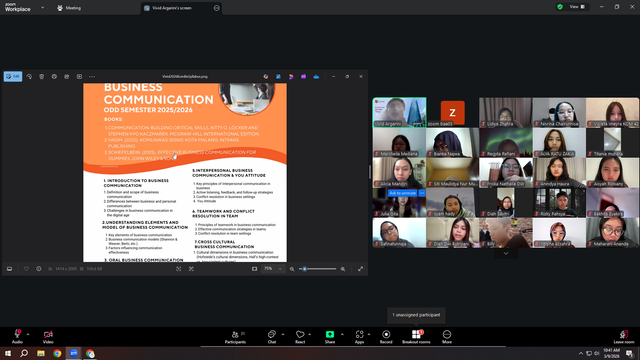The width and height of the screenshot is (640, 360).
Task: Open the View layout menu
Action: [577, 7]
